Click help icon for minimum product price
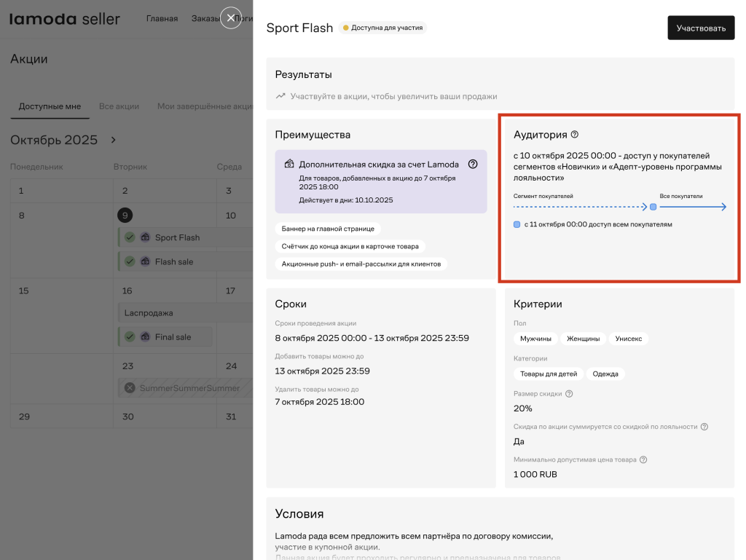This screenshot has height=560, width=746. click(643, 460)
